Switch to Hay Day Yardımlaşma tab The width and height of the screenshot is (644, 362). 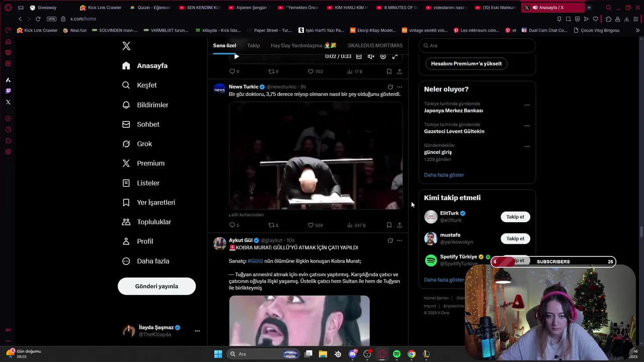click(x=303, y=45)
